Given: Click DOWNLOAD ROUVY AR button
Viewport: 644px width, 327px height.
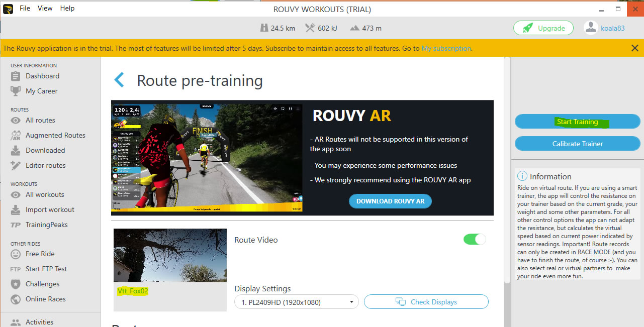Looking at the screenshot, I should [390, 201].
